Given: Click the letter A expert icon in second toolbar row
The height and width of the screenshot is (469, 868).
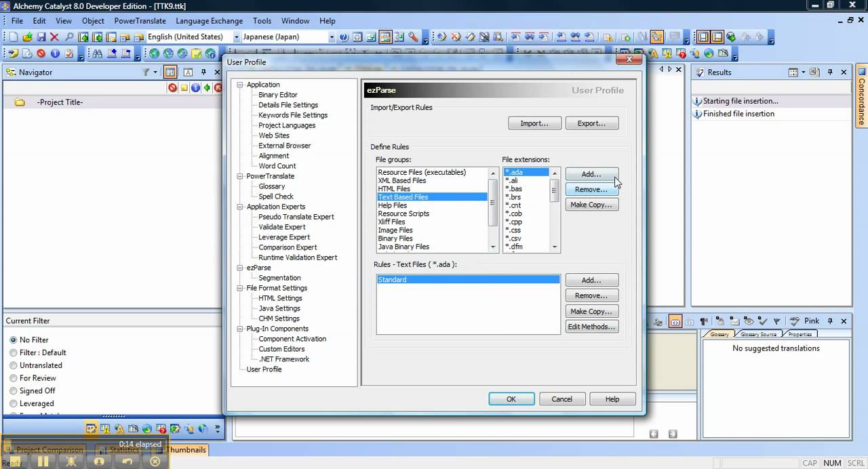Looking at the screenshot, I should point(654,54).
